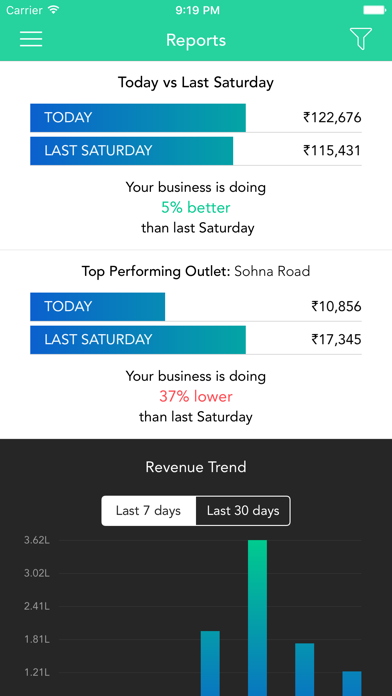Tap the tallest green chart bar
Image resolution: width=392 pixels, height=696 pixels.
(x=257, y=617)
